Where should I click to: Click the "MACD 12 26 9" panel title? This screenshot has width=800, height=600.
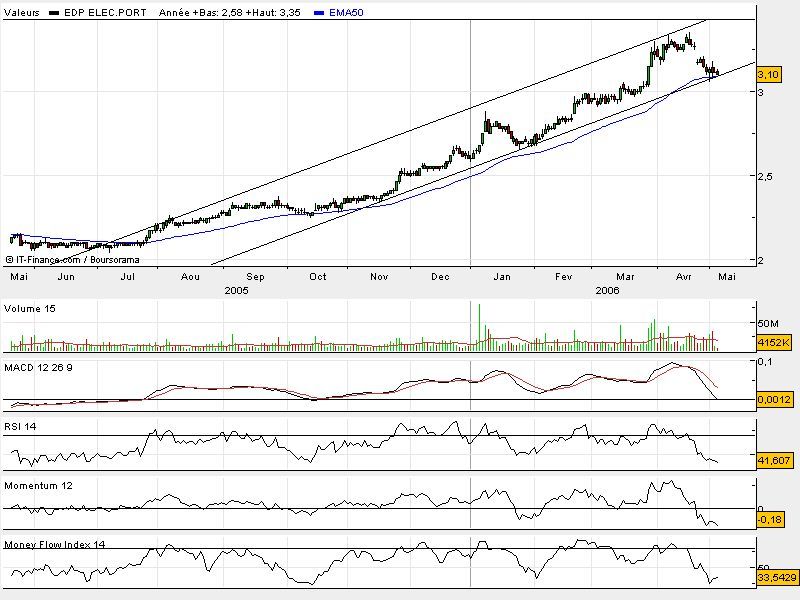(x=38, y=367)
